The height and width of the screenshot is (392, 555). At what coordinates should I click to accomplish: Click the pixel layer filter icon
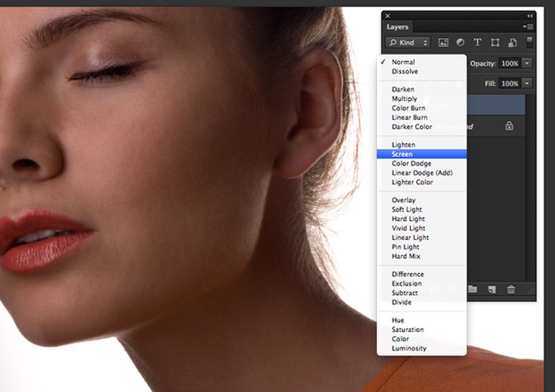pos(443,42)
